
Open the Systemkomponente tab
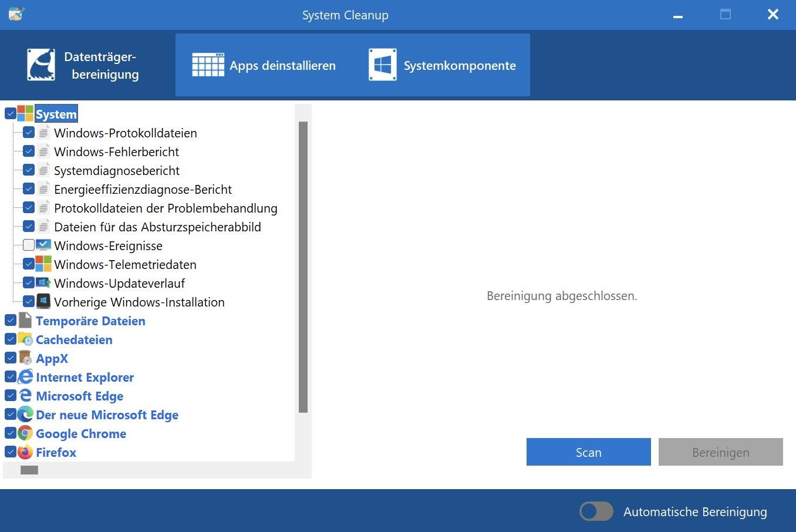point(442,65)
